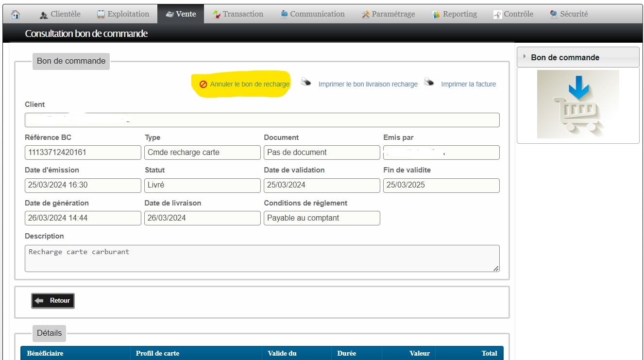The width and height of the screenshot is (644, 360).
Task: Open the Clientèle menu
Action: point(60,14)
